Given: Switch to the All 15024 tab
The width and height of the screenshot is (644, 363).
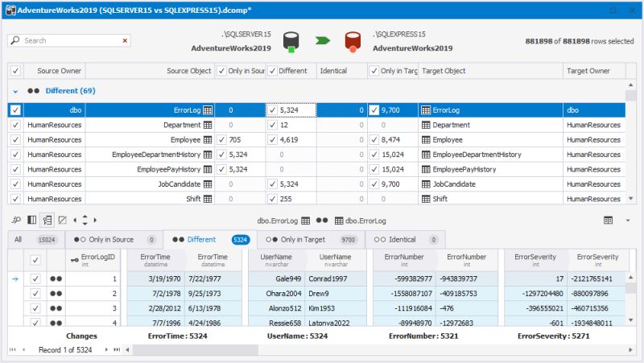Looking at the screenshot, I should click(x=36, y=239).
